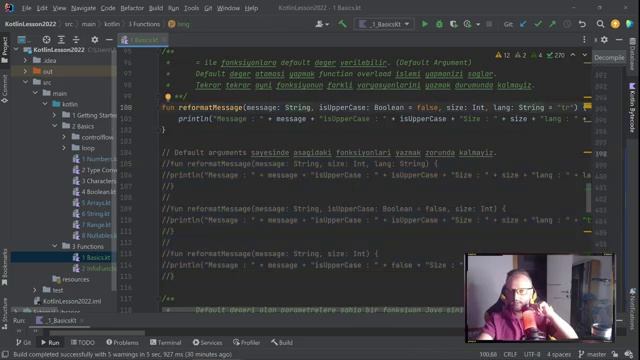Open the Project tool window side tab

click(4, 50)
